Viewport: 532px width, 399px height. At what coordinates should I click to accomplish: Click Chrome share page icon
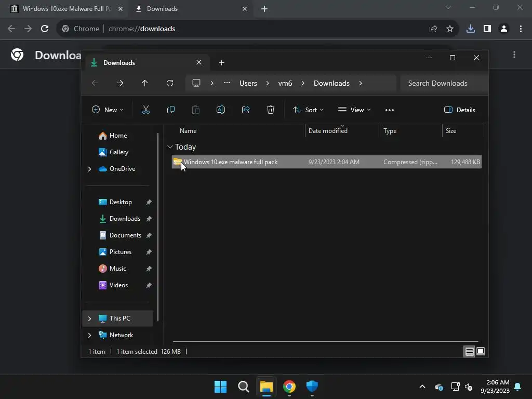click(433, 29)
